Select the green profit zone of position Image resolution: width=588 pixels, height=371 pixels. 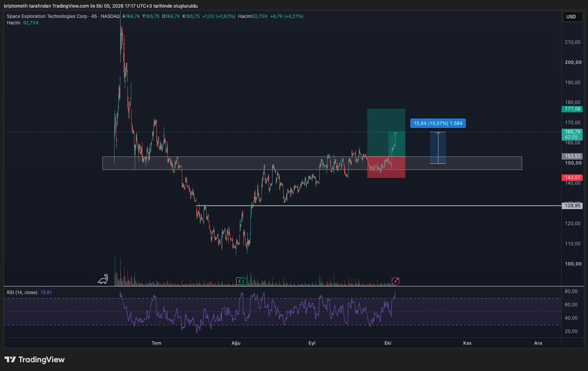coord(386,132)
